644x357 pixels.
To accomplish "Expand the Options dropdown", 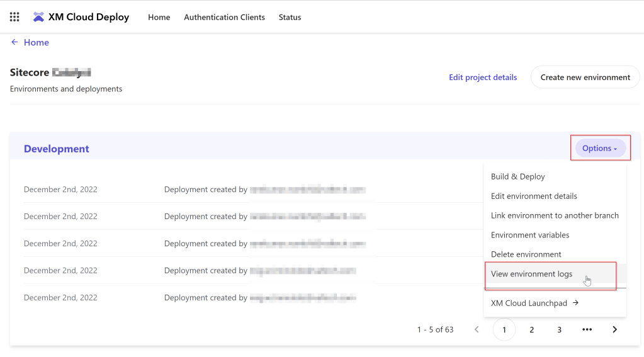I will click(x=599, y=149).
